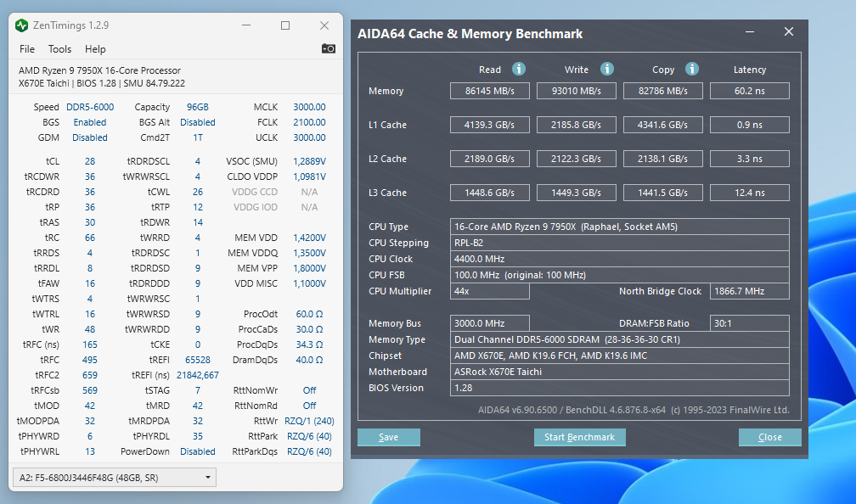The height and width of the screenshot is (504, 856).
Task: Click AIDA64 version footer text
Action: [x=634, y=410]
